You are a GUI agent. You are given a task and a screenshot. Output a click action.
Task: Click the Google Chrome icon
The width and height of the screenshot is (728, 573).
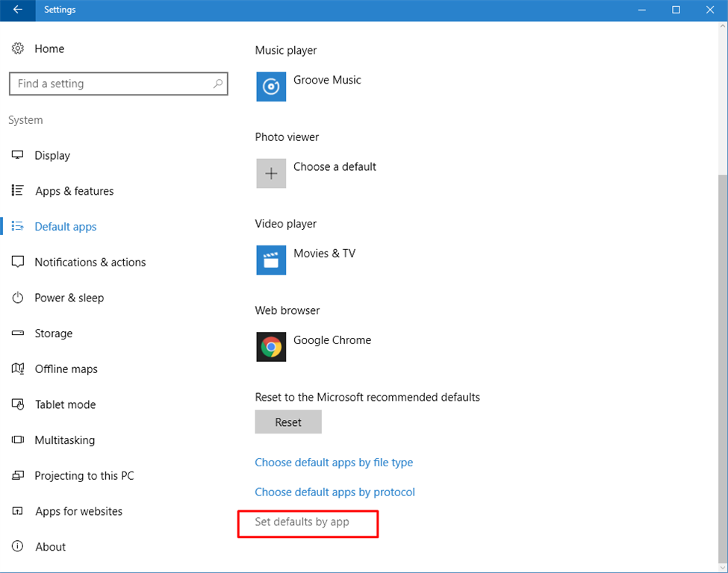271,347
